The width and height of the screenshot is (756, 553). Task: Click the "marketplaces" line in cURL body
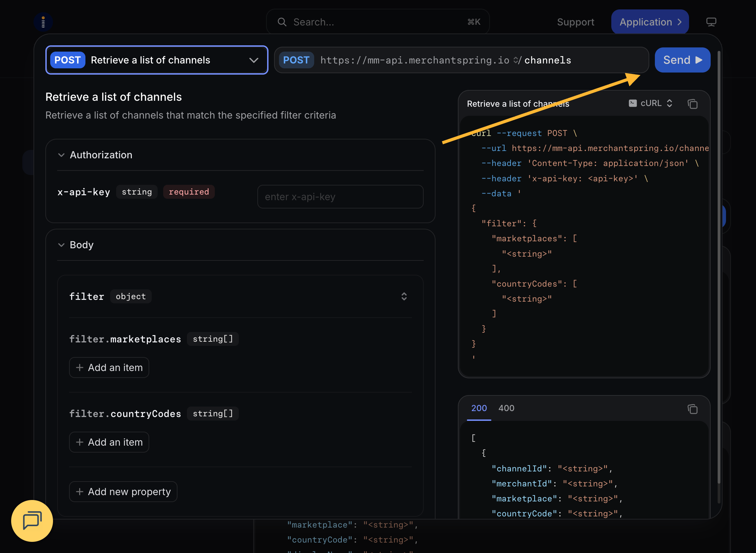pyautogui.click(x=534, y=238)
